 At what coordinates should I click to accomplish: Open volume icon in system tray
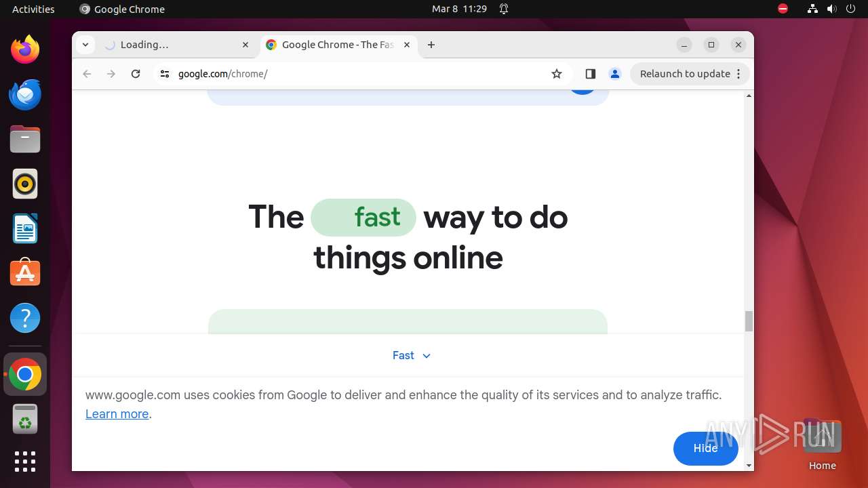[832, 9]
